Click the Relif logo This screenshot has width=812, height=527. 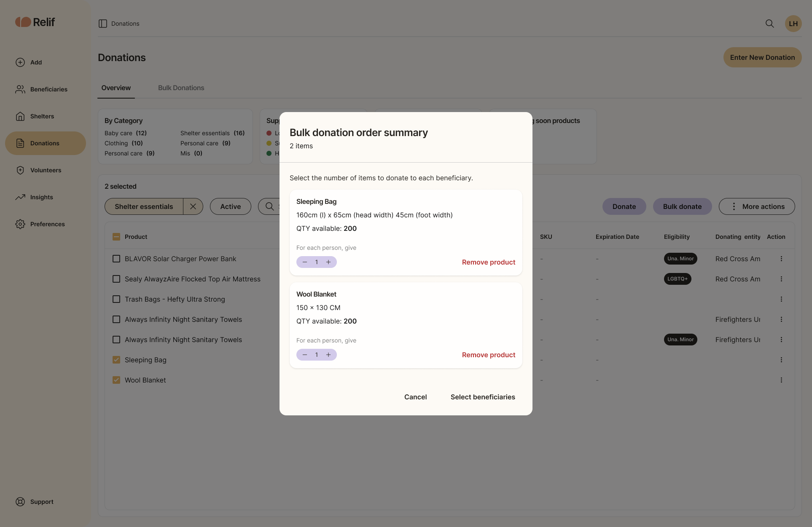35,22
